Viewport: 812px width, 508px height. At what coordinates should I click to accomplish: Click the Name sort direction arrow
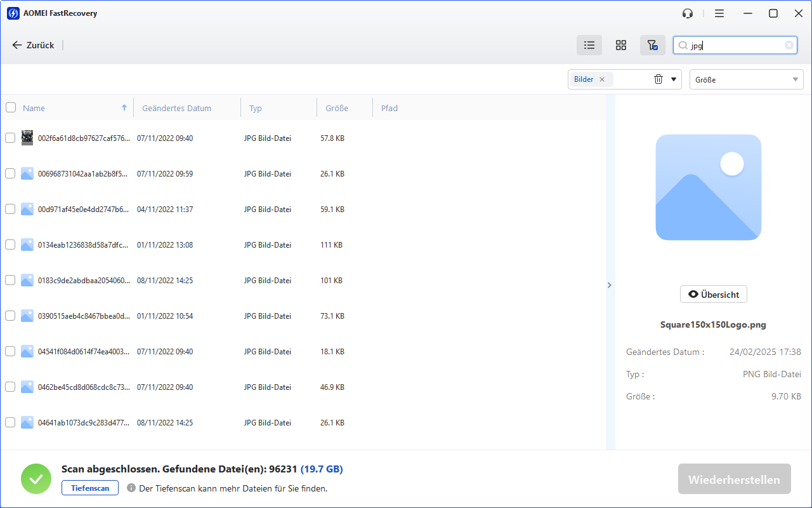coord(124,107)
